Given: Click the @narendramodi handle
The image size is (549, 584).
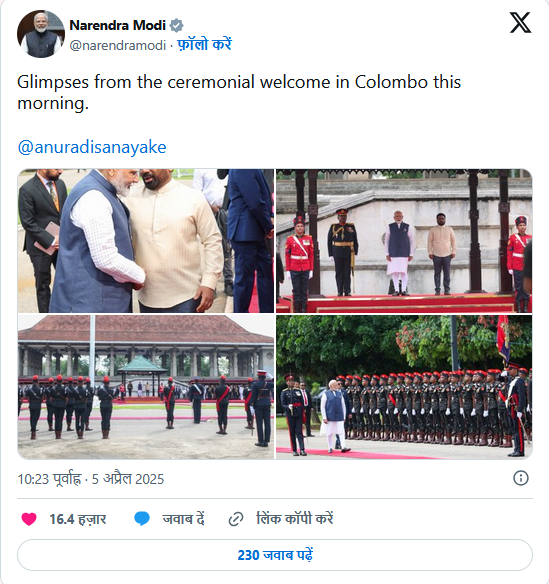Looking at the screenshot, I should tap(118, 45).
